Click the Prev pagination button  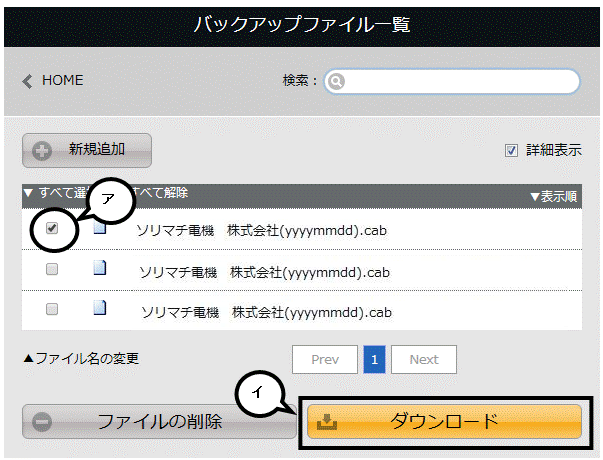(325, 360)
